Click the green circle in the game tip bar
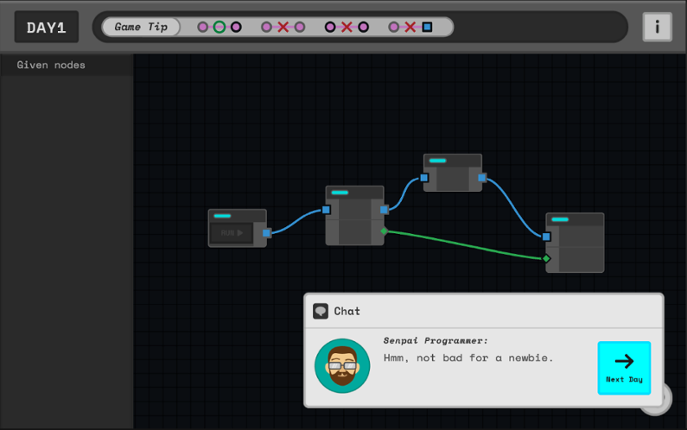The image size is (687, 430). coord(219,27)
